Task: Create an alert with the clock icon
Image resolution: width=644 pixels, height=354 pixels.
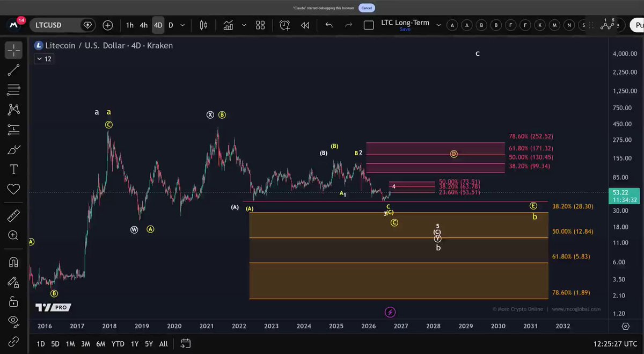Action: click(x=284, y=25)
